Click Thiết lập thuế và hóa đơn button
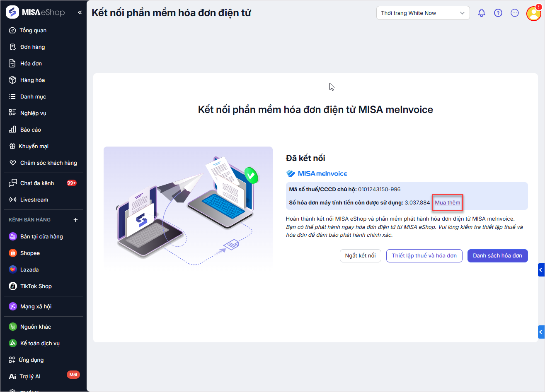Viewport: 545px width, 392px height. (x=424, y=255)
